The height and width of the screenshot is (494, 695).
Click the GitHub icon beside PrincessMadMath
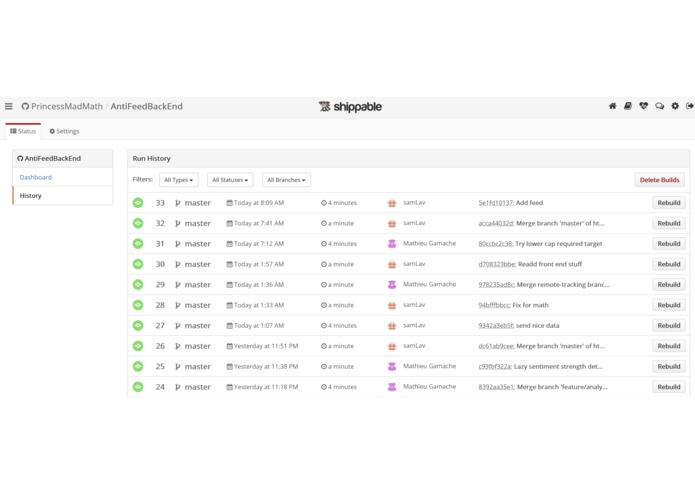point(25,106)
